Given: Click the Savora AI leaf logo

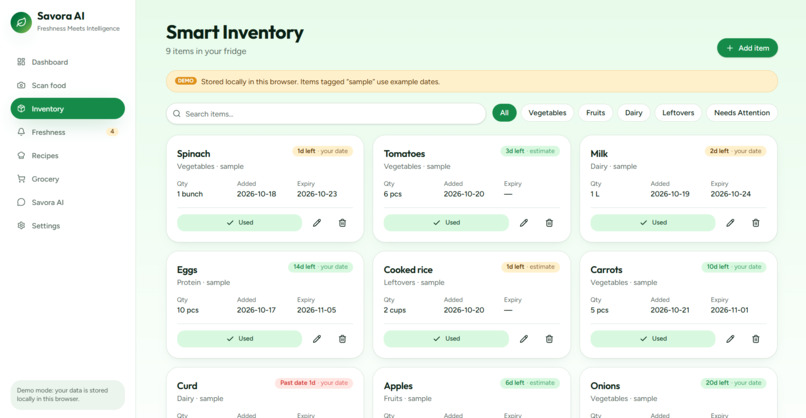Looking at the screenshot, I should (21, 22).
